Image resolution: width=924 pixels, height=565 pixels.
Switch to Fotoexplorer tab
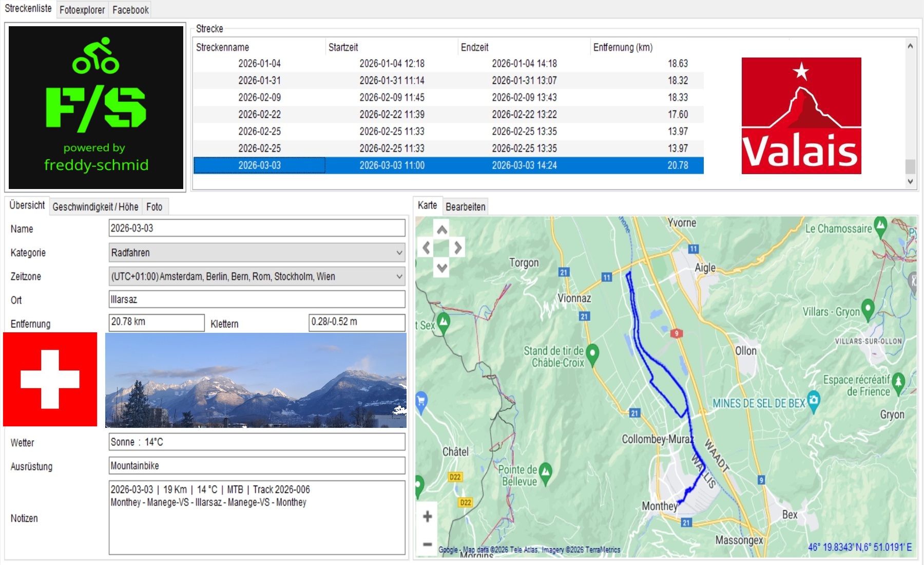pyautogui.click(x=82, y=10)
